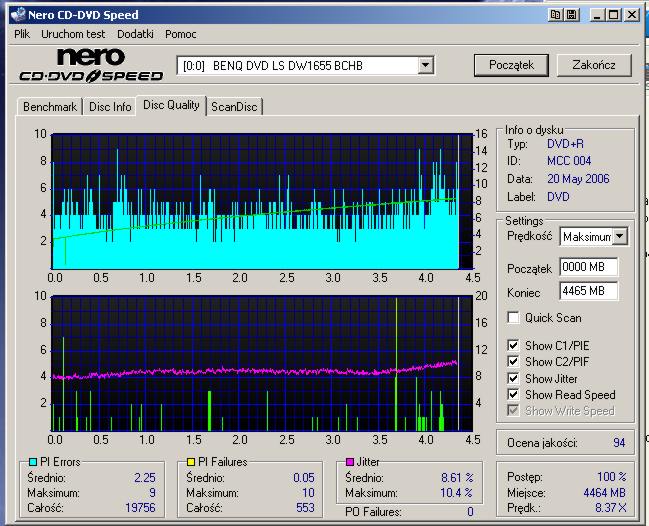
Task: Click the Label value DVD
Action: pos(558,197)
